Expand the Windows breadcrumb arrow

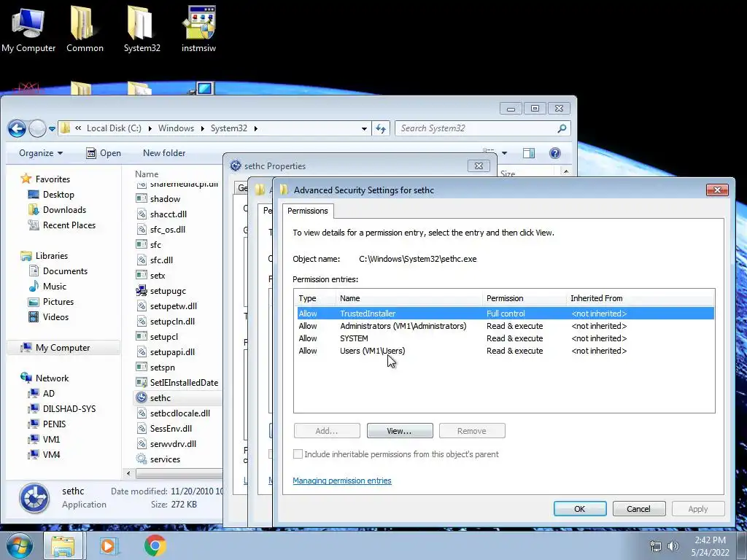[x=203, y=128]
